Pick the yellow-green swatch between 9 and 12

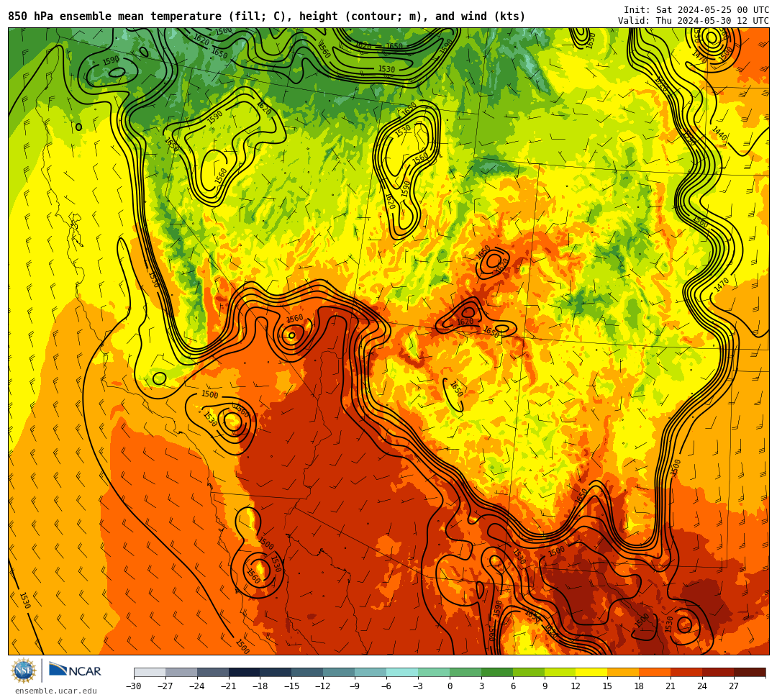[560, 672]
